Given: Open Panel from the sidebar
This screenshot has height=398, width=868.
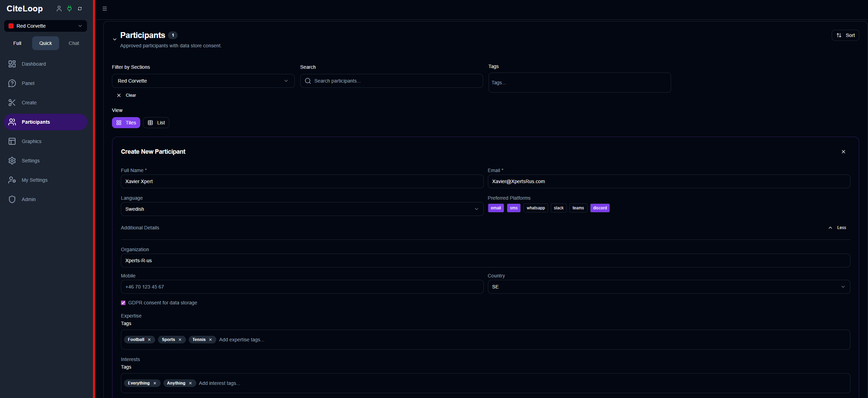Looking at the screenshot, I should [46, 83].
